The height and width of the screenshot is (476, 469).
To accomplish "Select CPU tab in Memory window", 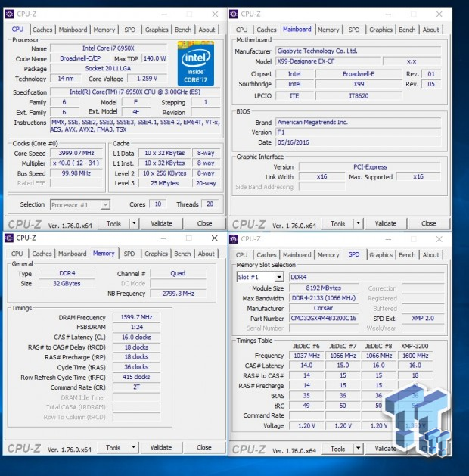I will [17, 254].
